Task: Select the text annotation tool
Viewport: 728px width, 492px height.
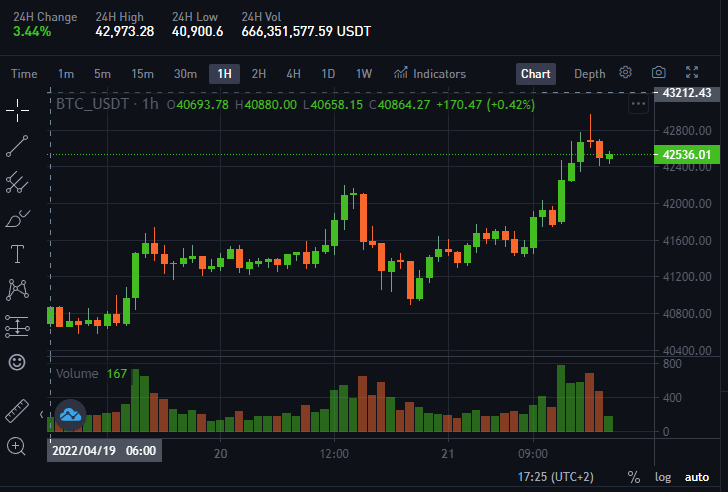Action: click(17, 254)
